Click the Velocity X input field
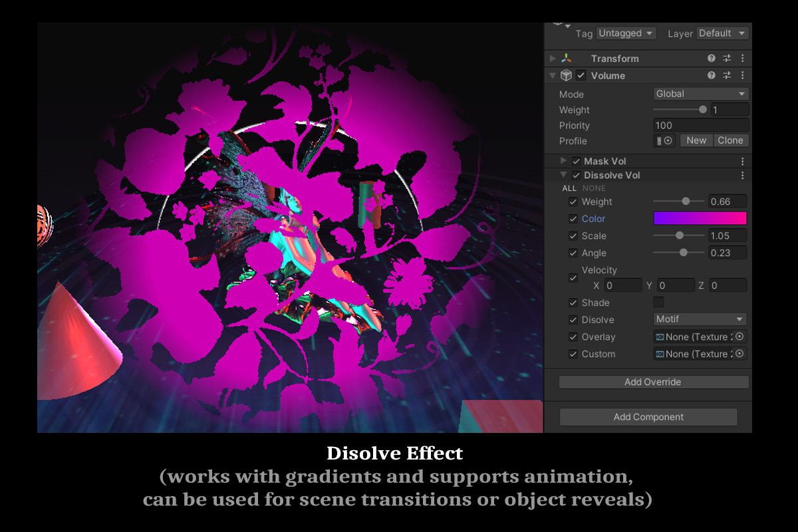798x532 pixels. point(622,285)
